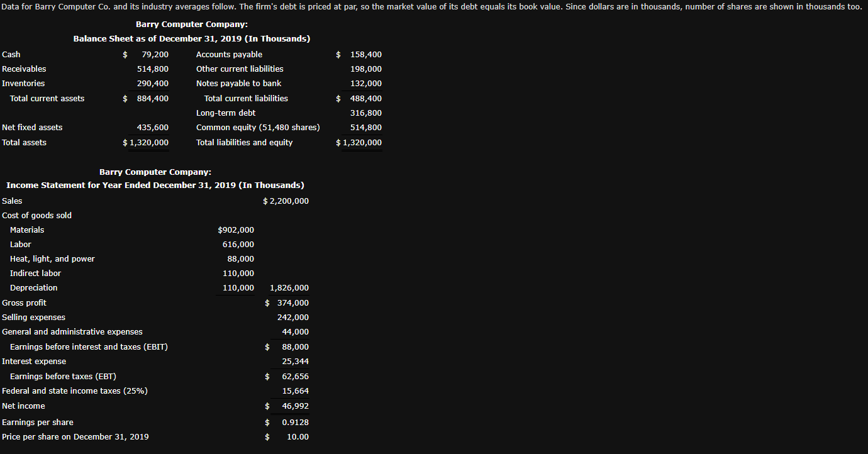
Task: Select the Long-term debt value 316,800
Action: (366, 113)
